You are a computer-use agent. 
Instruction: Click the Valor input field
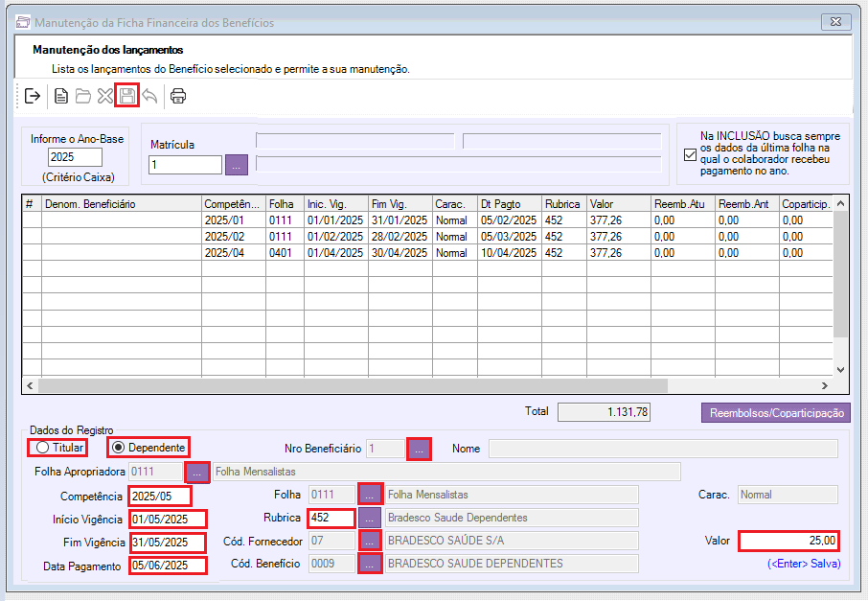point(789,541)
